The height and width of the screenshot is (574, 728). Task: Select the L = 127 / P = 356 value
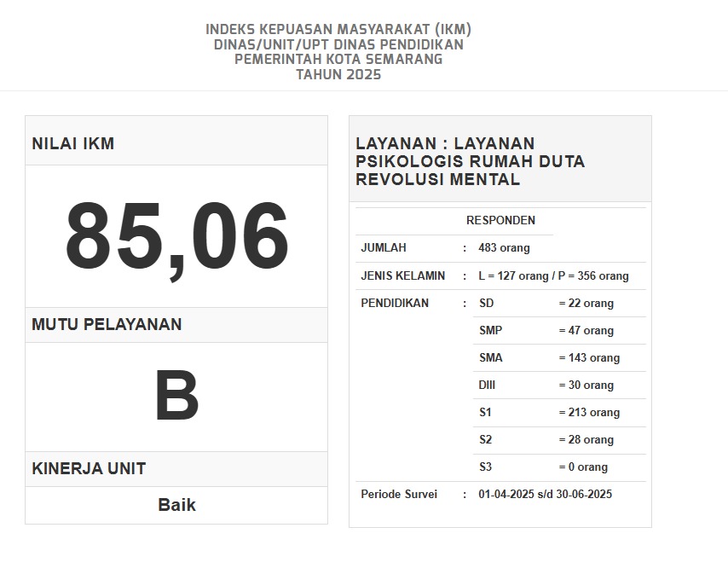553,276
